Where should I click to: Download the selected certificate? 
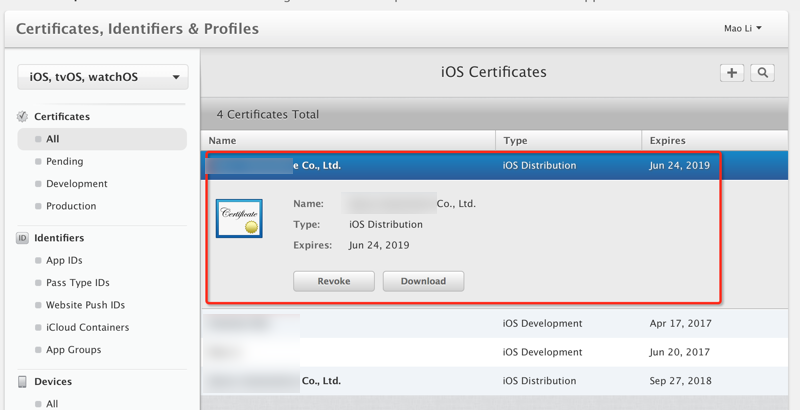click(x=423, y=281)
